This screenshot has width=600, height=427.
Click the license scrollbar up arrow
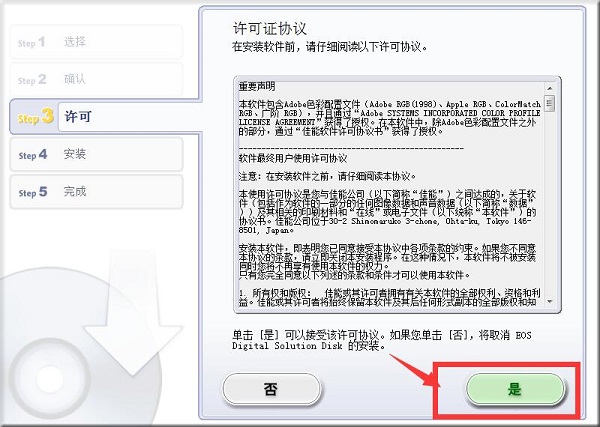click(550, 88)
